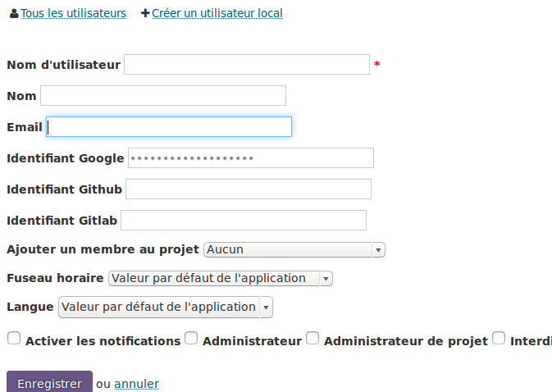Click the Enregistrer button
Image resolution: width=552 pixels, height=392 pixels.
tap(50, 382)
